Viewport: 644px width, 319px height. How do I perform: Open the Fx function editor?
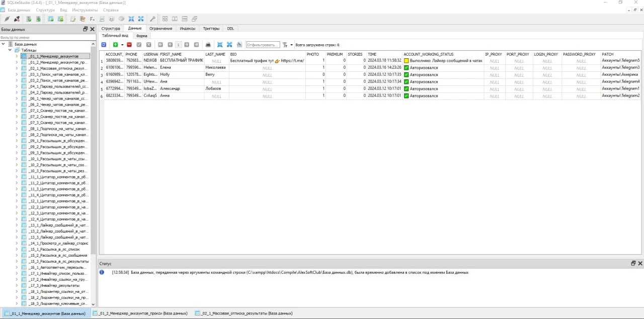click(93, 19)
